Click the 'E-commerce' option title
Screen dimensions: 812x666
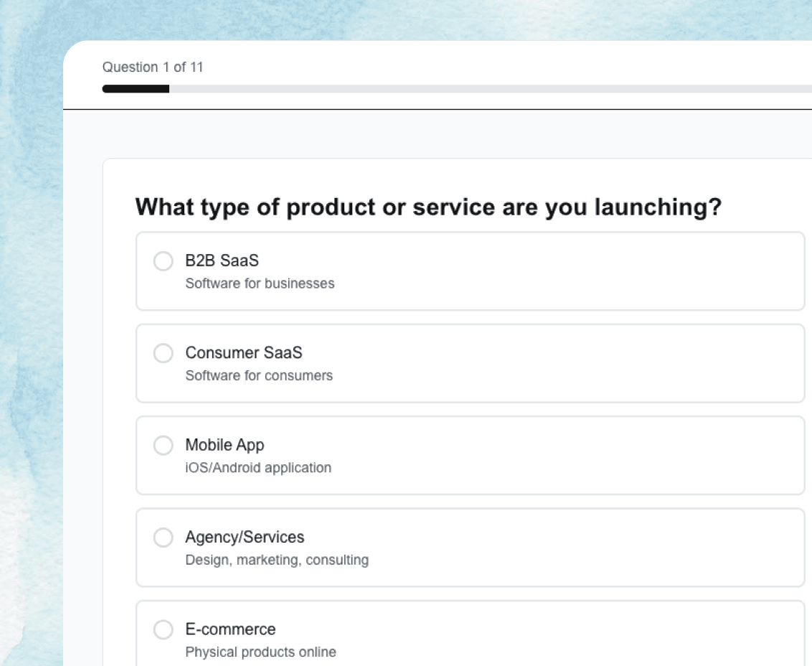click(230, 629)
